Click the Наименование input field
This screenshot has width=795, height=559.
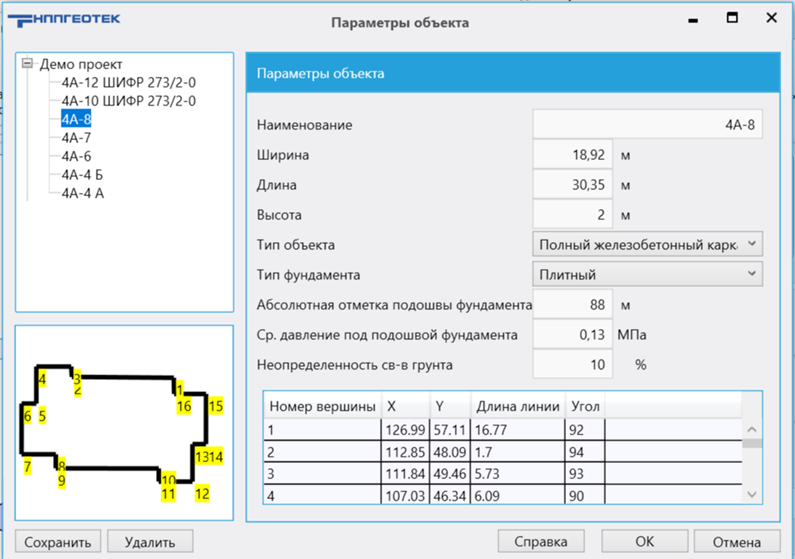click(647, 125)
